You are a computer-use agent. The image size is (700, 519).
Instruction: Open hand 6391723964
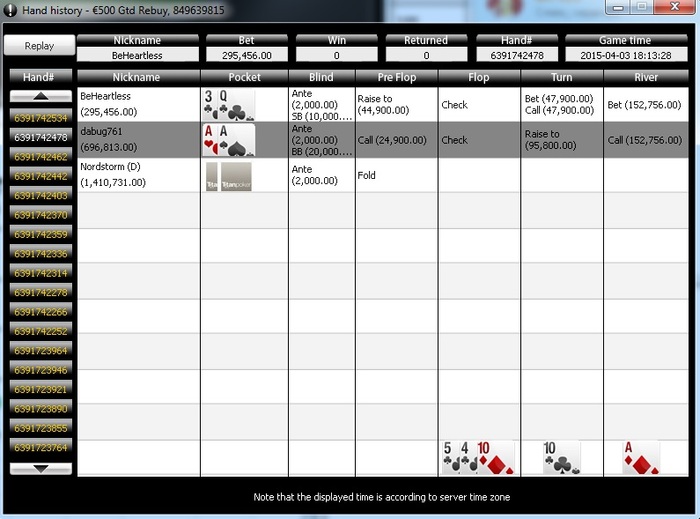pos(41,350)
